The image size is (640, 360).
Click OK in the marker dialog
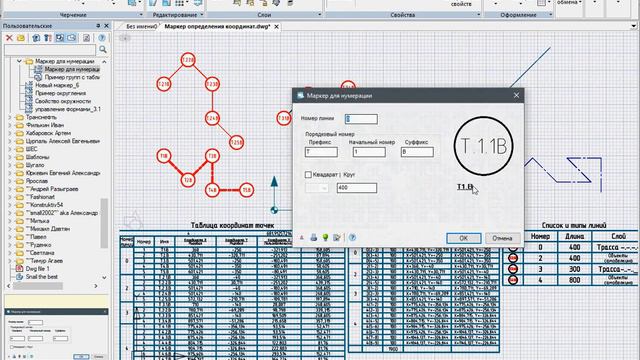pyautogui.click(x=464, y=238)
